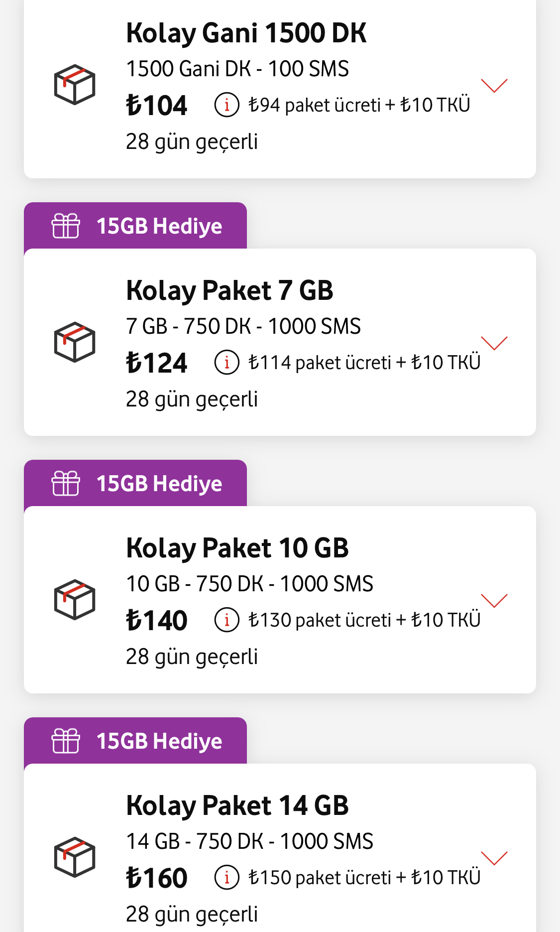
Task: Expand the Kolay Gani 1500 DK details chevron
Action: tap(494, 86)
